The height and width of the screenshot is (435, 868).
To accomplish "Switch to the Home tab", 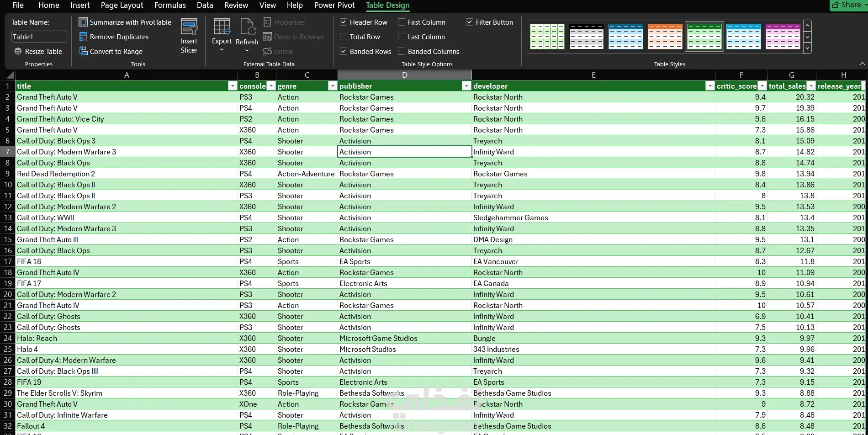I will tap(48, 5).
